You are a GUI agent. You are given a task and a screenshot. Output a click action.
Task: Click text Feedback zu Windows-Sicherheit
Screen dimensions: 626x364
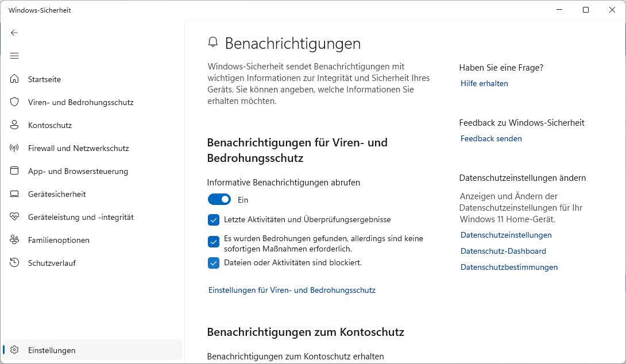tap(521, 122)
